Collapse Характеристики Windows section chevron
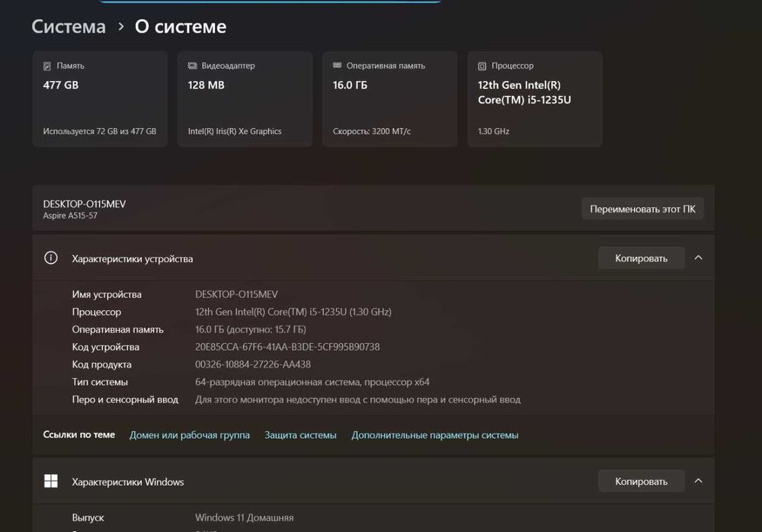Screen dimensions: 762x532 (x=698, y=481)
